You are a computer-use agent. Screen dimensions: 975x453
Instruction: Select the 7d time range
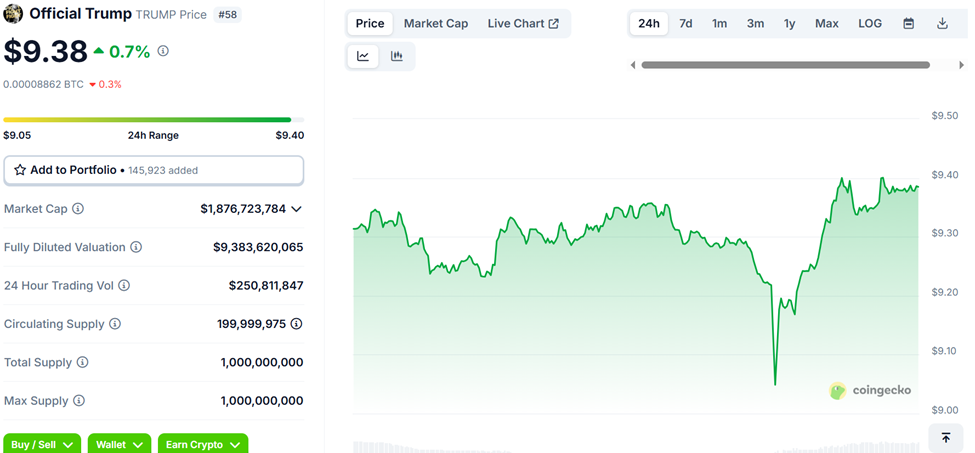click(686, 23)
